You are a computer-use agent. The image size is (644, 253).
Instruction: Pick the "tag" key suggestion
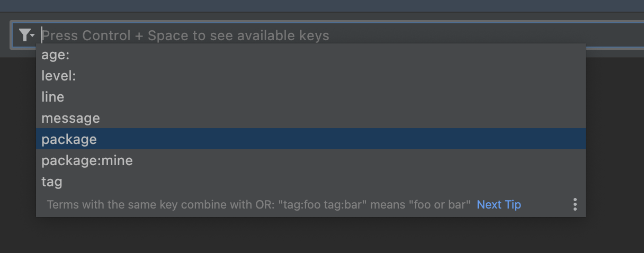tap(52, 182)
